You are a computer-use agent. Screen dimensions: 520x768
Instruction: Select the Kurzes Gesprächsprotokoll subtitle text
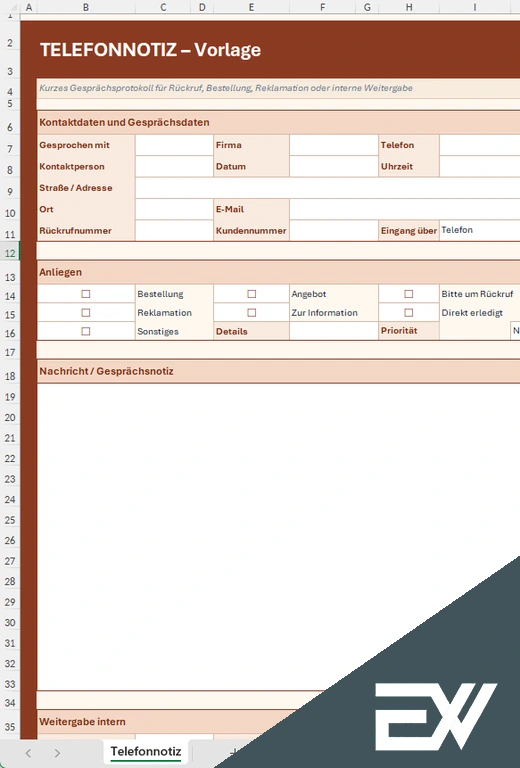coord(226,88)
